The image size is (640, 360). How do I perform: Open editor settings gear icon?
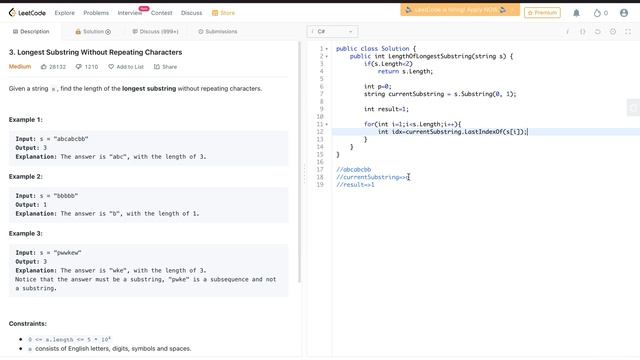[x=613, y=31]
